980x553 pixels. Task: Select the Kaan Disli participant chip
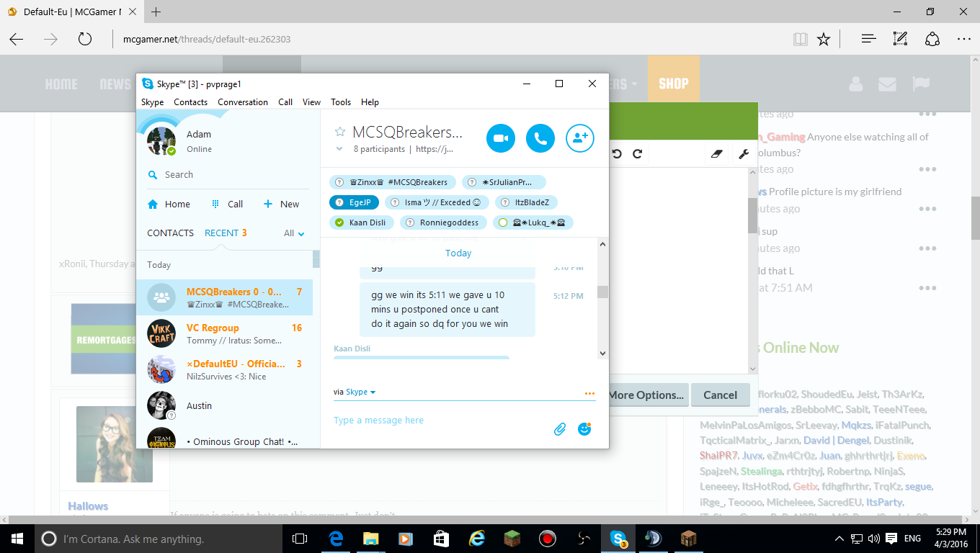click(362, 222)
